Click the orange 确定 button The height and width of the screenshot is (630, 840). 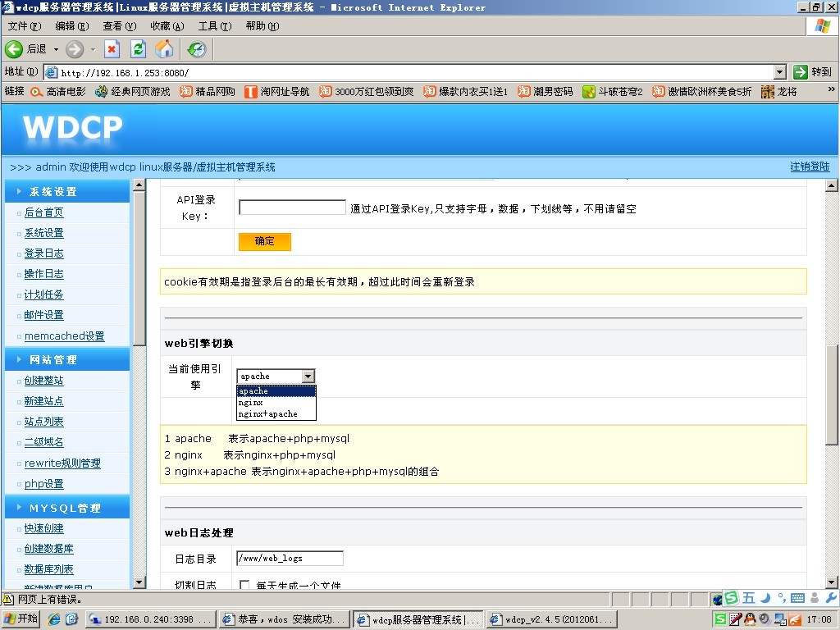264,242
